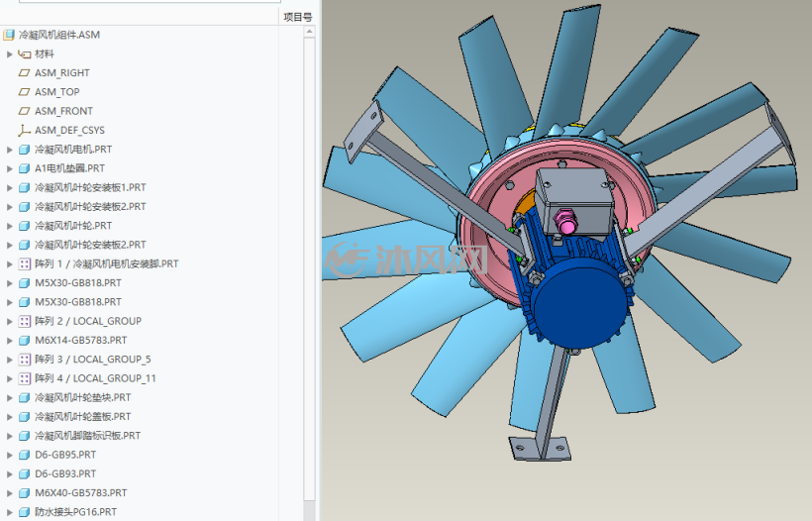Click the part icon of M6X40-GB5783.PRT

(25, 493)
